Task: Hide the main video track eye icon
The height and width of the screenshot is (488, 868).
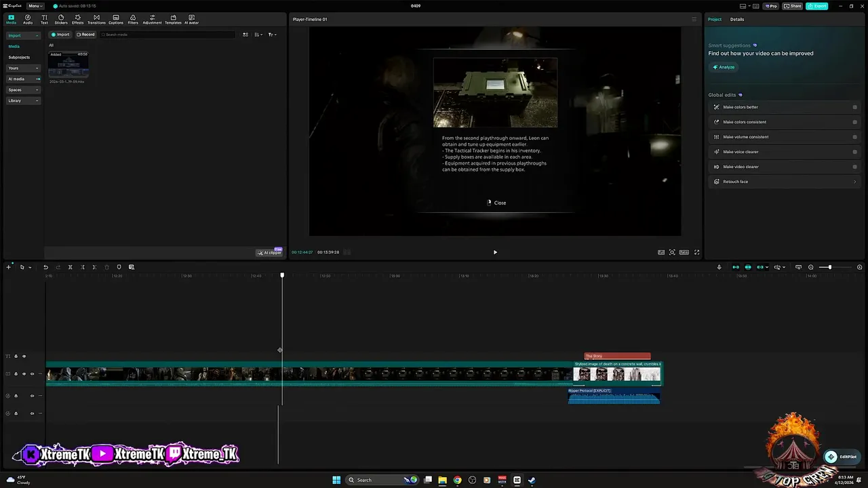Action: (x=24, y=373)
